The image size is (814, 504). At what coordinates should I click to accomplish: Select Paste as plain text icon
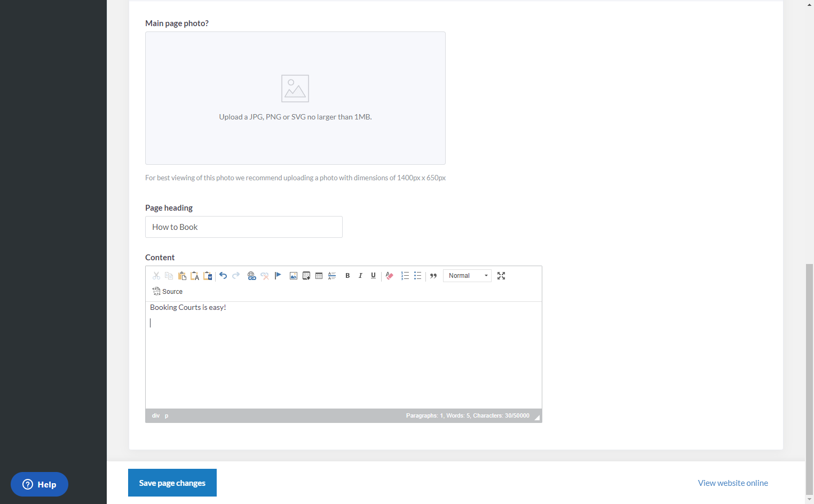pyautogui.click(x=195, y=276)
